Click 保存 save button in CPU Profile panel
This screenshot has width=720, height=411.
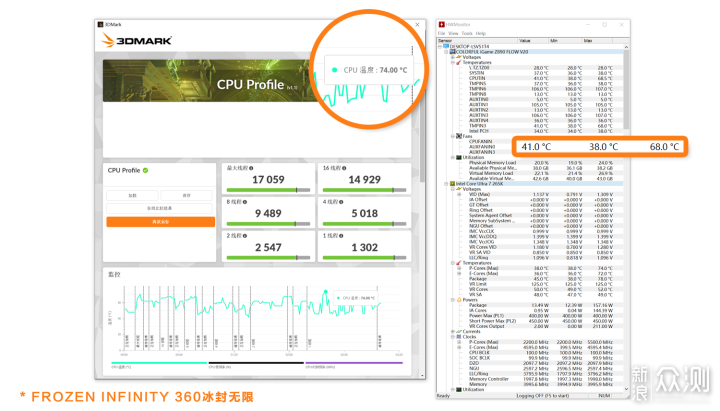pyautogui.click(x=186, y=196)
